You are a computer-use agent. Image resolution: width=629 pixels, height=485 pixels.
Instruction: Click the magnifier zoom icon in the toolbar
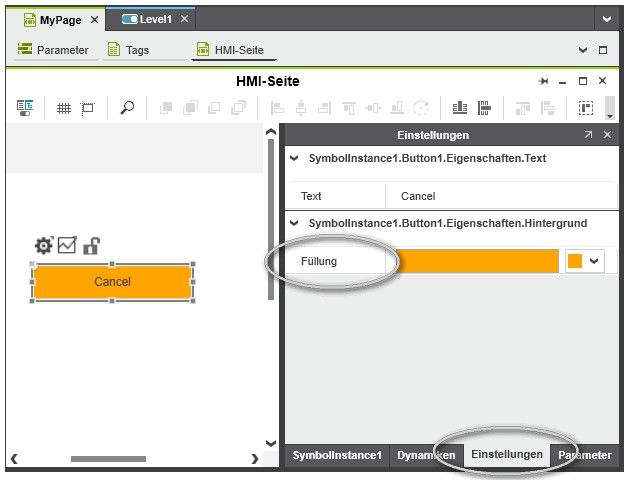(x=127, y=109)
